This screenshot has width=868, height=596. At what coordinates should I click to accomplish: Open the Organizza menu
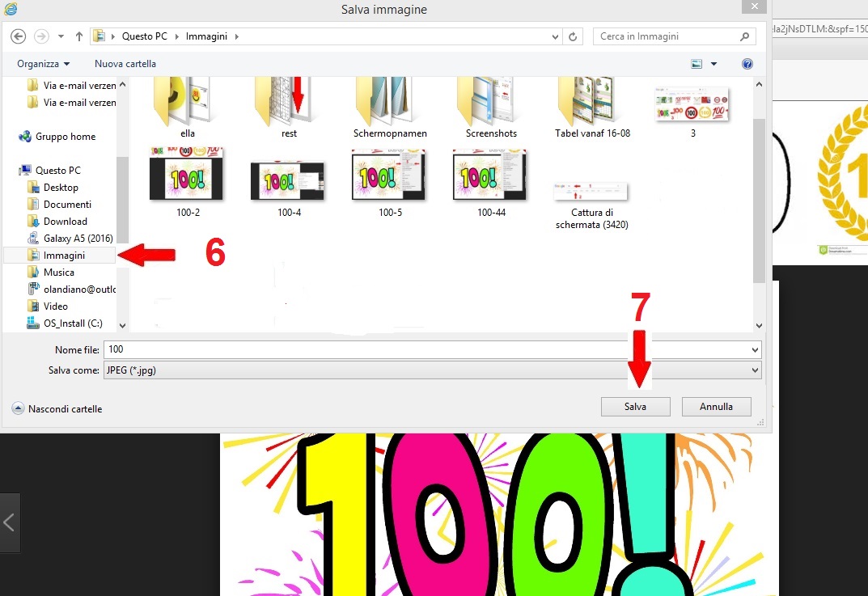[x=43, y=64]
